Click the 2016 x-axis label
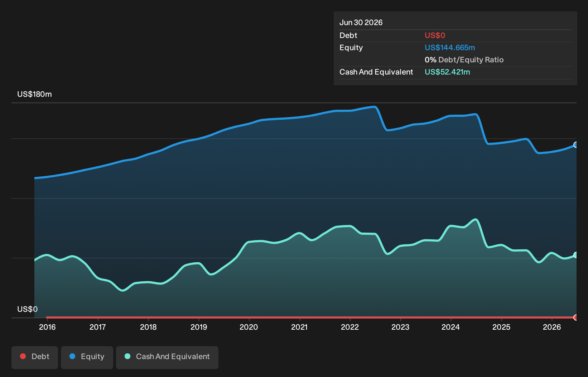Viewport: 588px width, 377px height. point(47,327)
